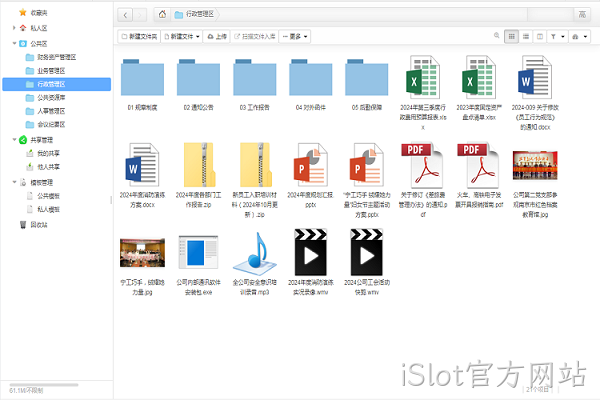Select the 2024公司 wmv video file

point(367,252)
